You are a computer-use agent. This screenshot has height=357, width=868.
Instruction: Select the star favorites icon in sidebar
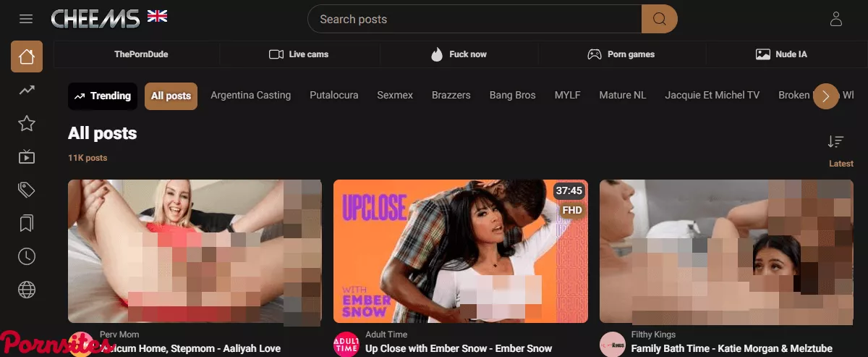27,123
